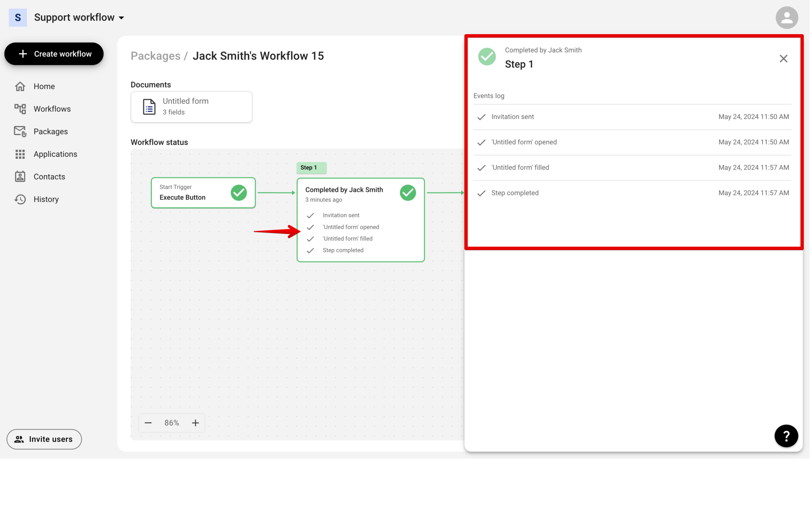The image size is (812, 508).
Task: Click the History clock icon
Action: point(20,199)
